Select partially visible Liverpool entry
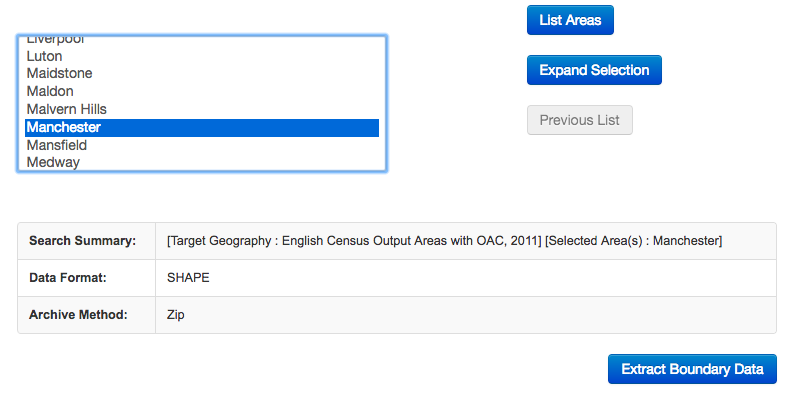 [x=202, y=41]
